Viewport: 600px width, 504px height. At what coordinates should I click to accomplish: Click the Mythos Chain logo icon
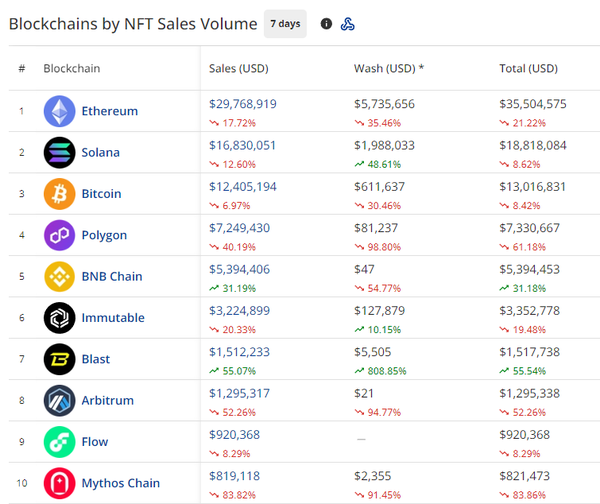[x=59, y=483]
